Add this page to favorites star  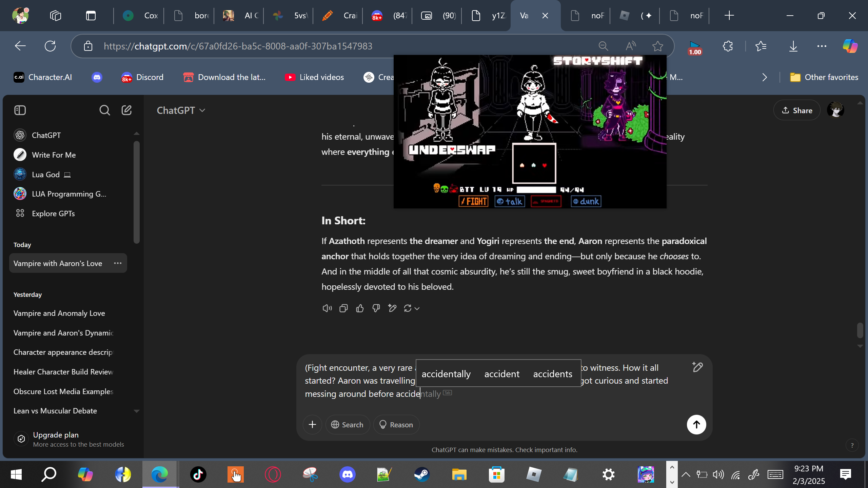click(657, 46)
